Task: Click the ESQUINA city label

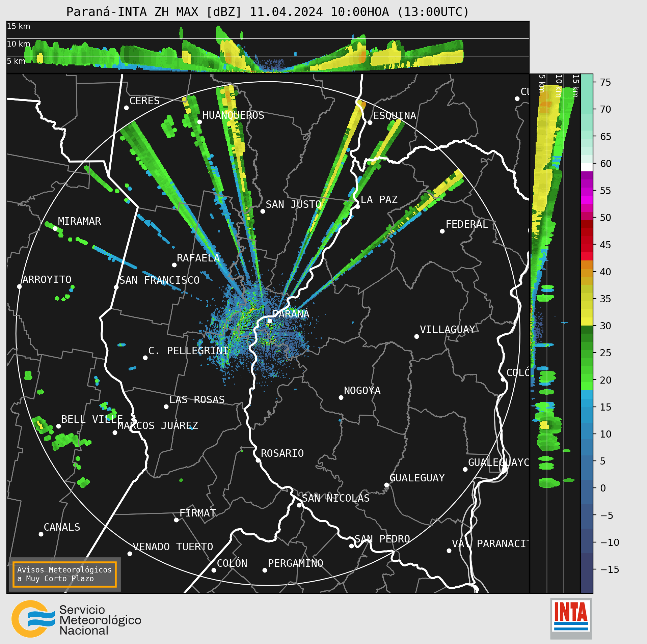Action: tap(395, 116)
